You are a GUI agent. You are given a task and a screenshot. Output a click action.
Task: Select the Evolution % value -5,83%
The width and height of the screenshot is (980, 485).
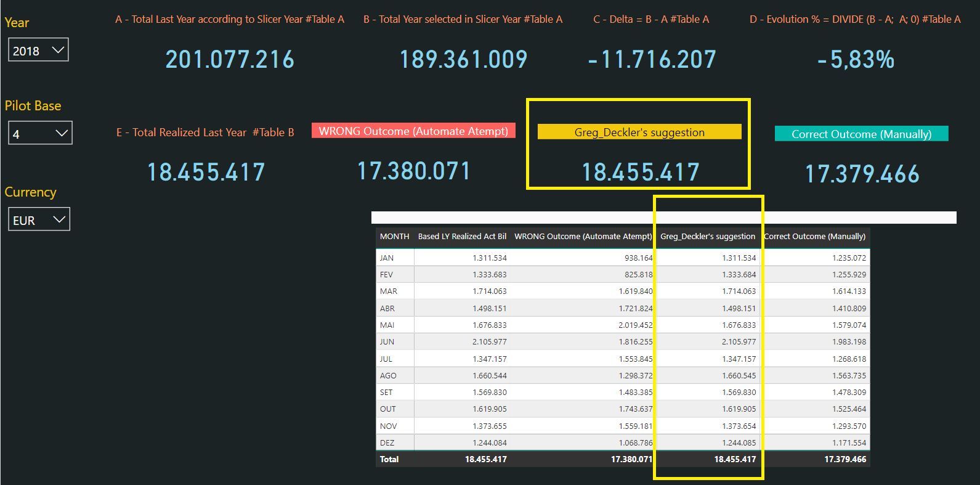pos(856,59)
